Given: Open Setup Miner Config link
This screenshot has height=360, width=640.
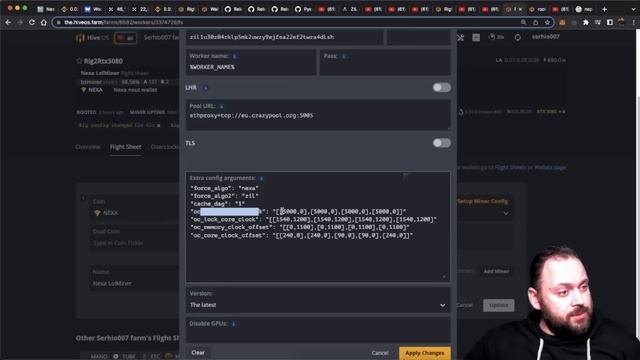Looking at the screenshot, I should 482,201.
